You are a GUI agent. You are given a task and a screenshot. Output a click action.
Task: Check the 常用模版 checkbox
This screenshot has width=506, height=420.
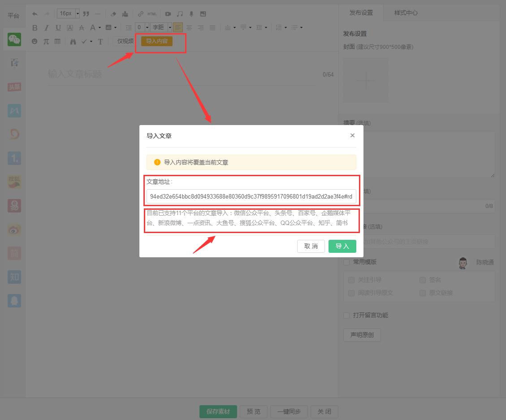coord(346,262)
